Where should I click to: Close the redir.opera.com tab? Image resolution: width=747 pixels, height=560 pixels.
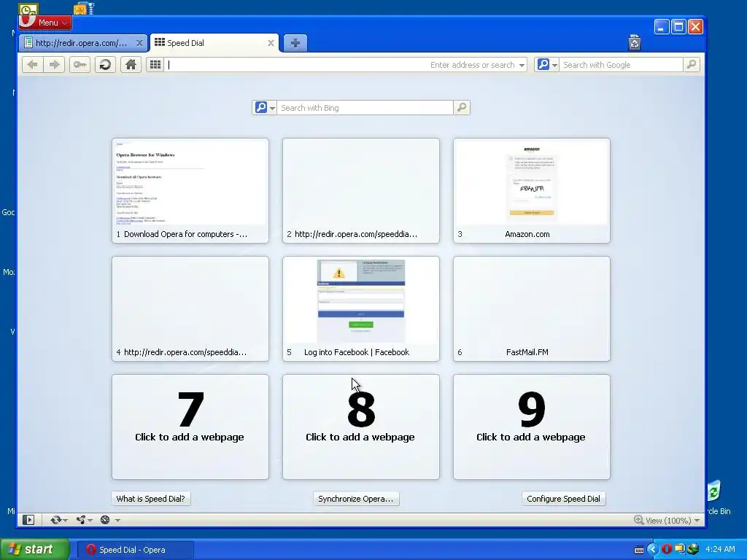pyautogui.click(x=139, y=43)
